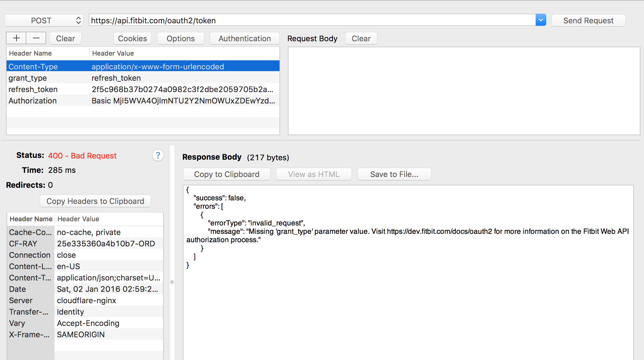644x360 pixels.
Task: Click inside the URL input field
Action: (x=311, y=20)
